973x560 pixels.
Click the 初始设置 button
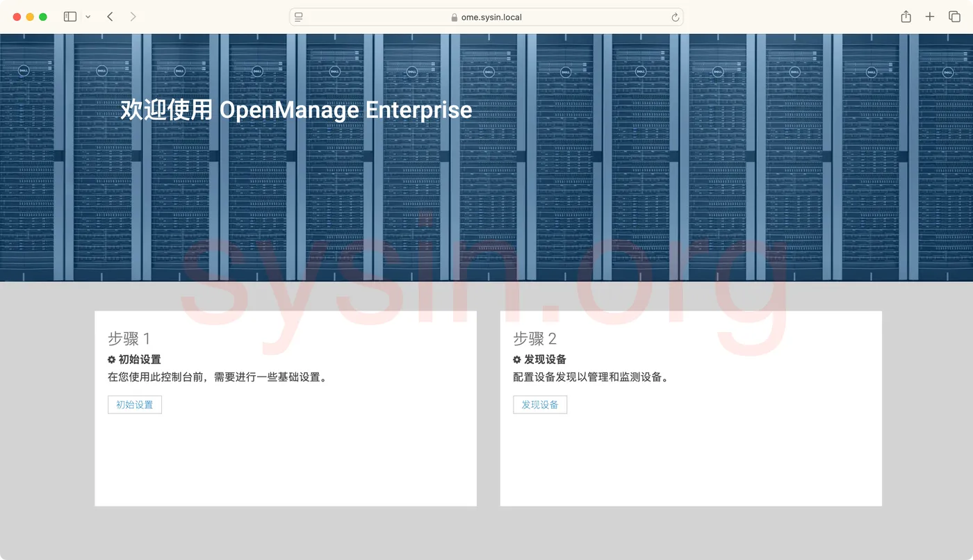coord(135,404)
